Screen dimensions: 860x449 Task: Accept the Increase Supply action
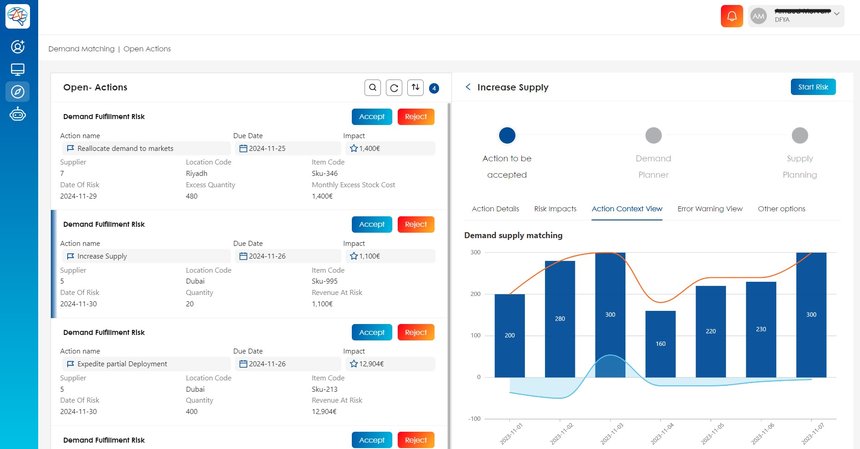[372, 224]
